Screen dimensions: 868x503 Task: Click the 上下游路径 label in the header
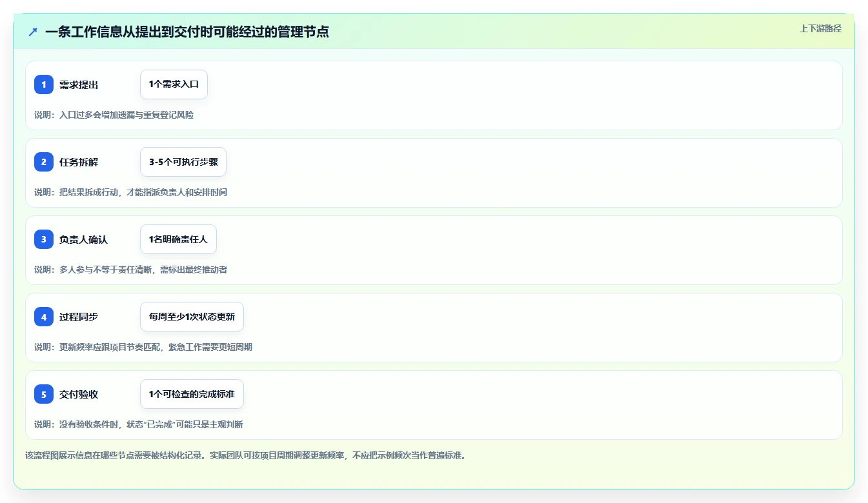(820, 28)
